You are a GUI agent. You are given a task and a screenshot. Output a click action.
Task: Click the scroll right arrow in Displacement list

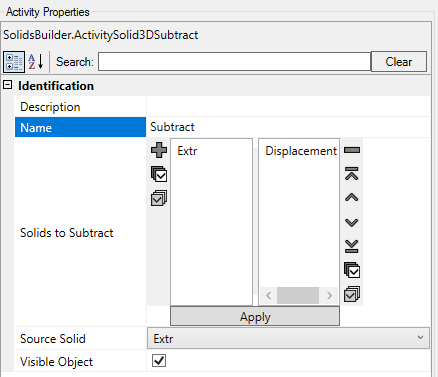(x=329, y=295)
